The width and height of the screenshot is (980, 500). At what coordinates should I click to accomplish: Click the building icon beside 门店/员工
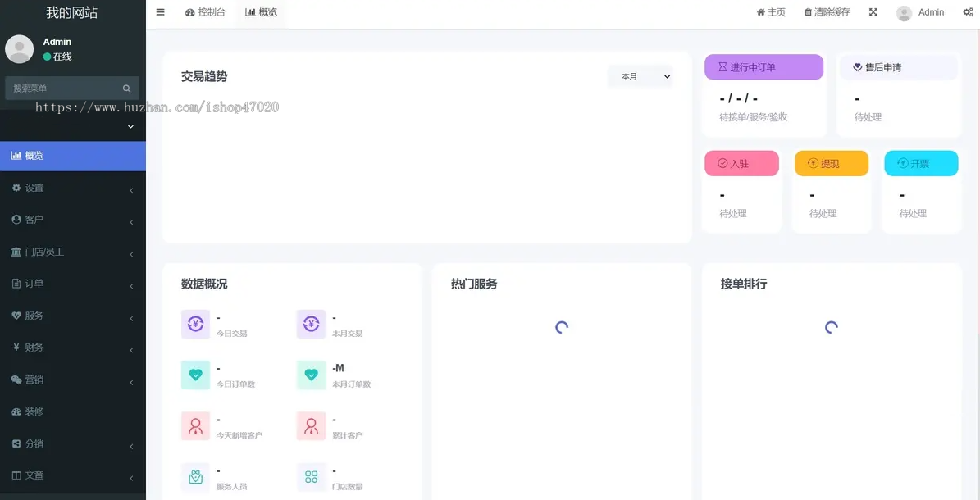click(16, 252)
